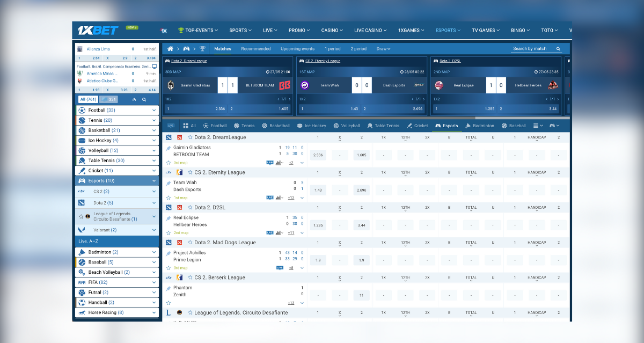This screenshot has width=644, height=343.
Task: Open statistics chart for the Gaimin Gladiators match
Action: [x=279, y=163]
